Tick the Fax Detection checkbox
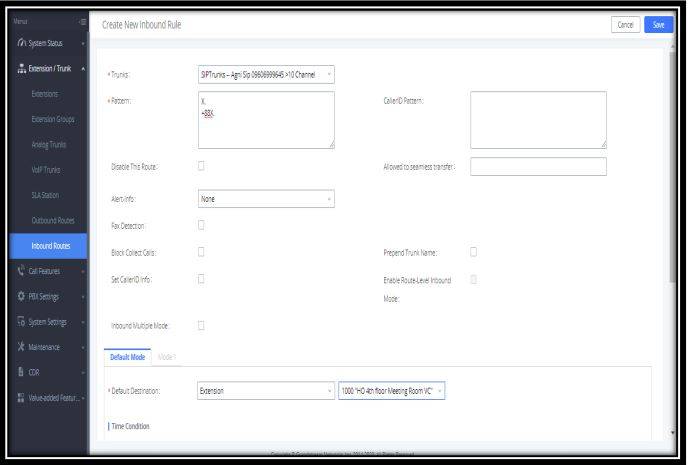 coord(201,225)
